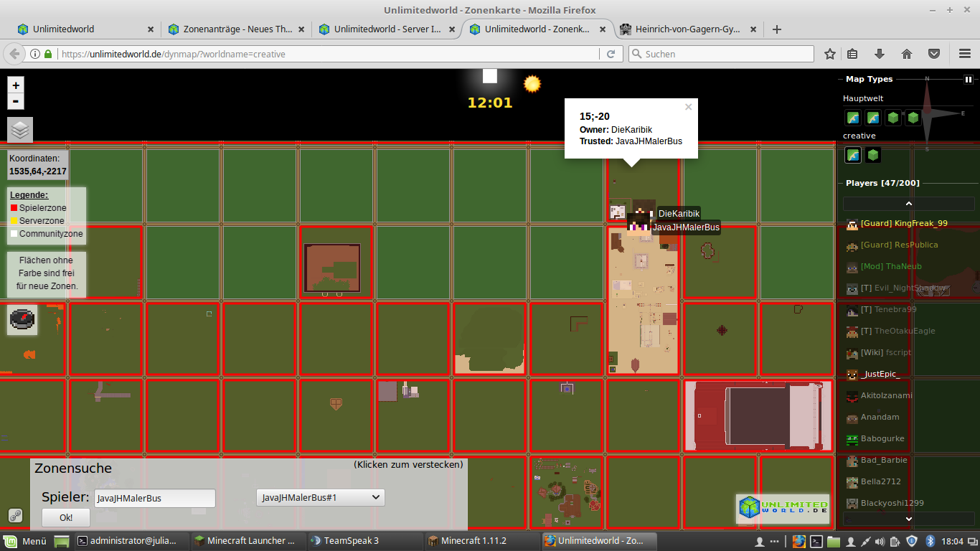Click the Bluetooth tray icon
The image size is (980, 551).
[930, 541]
